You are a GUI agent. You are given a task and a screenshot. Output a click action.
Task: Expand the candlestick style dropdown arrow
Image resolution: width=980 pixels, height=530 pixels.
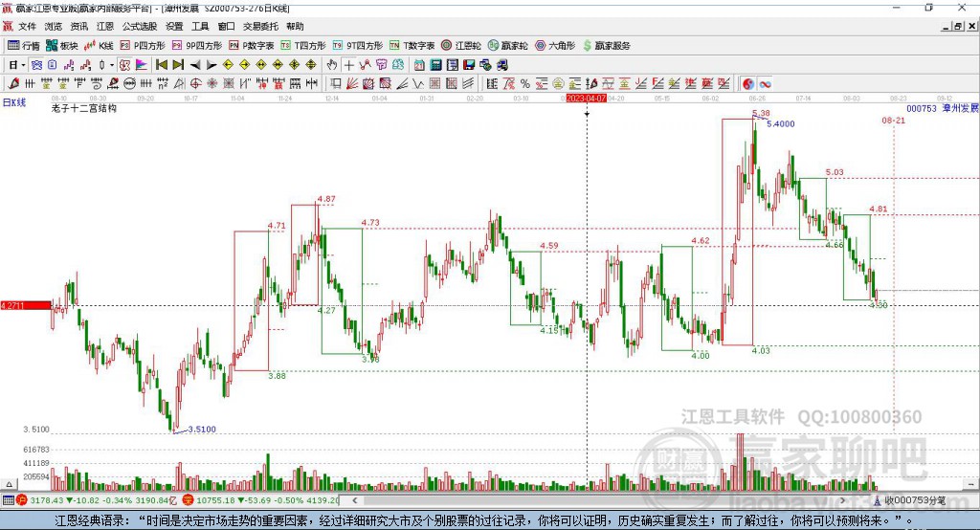[x=112, y=65]
